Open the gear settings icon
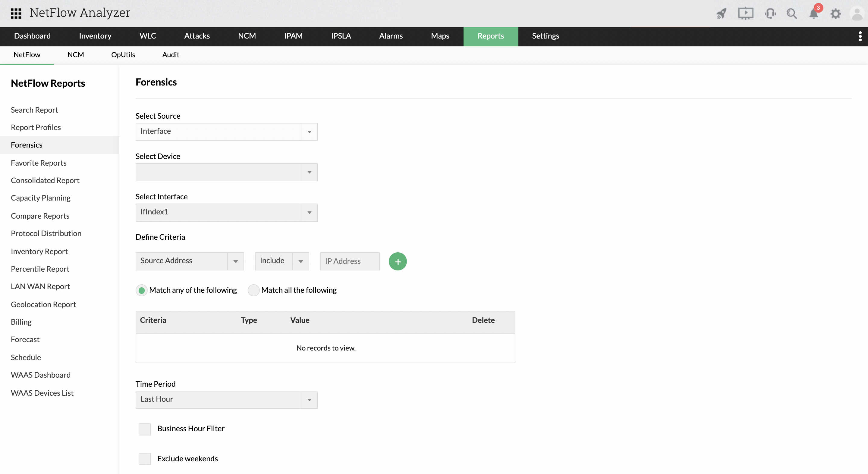Viewport: 868px width, 474px height. coord(835,14)
